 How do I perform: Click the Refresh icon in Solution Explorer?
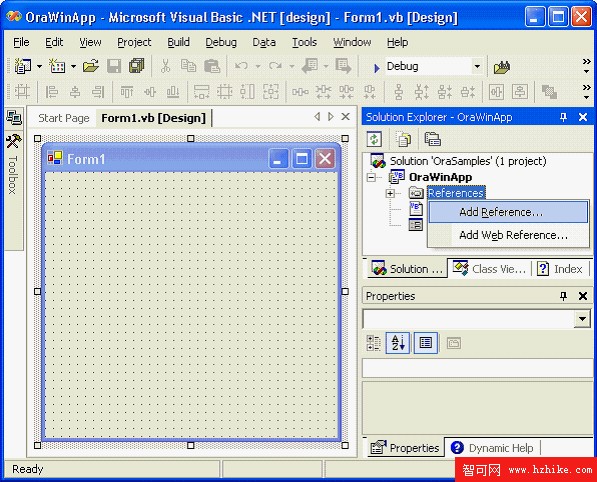coord(374,139)
